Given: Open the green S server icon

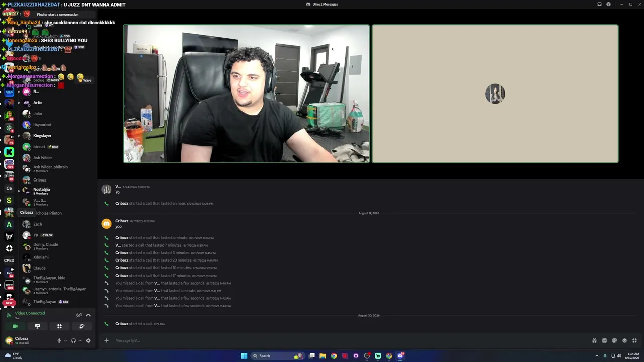Looking at the screenshot, I should (9, 200).
